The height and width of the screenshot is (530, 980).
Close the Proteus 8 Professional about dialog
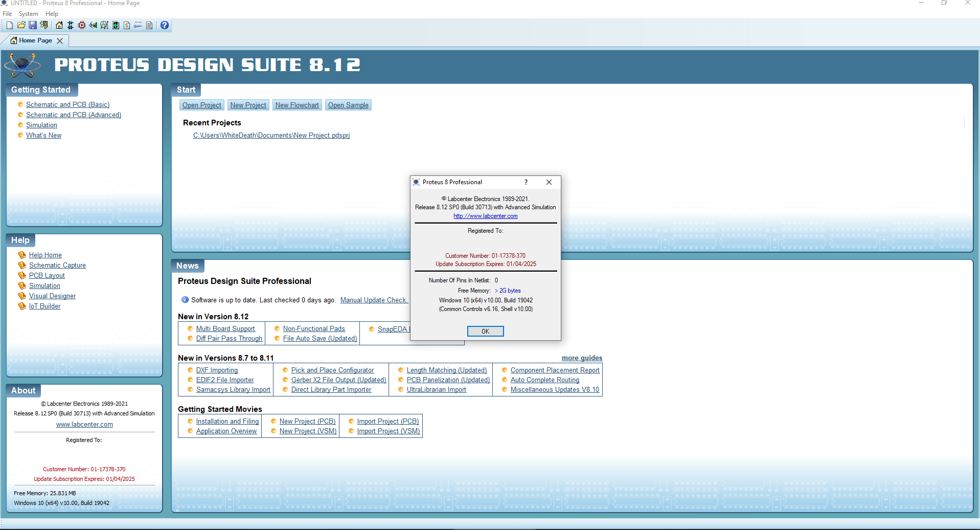(x=549, y=182)
